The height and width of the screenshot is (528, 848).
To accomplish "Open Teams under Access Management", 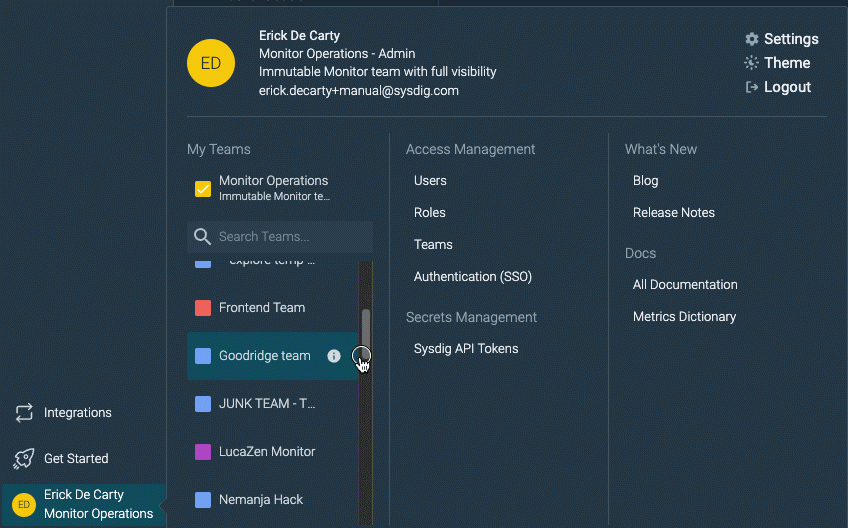I will [433, 245].
